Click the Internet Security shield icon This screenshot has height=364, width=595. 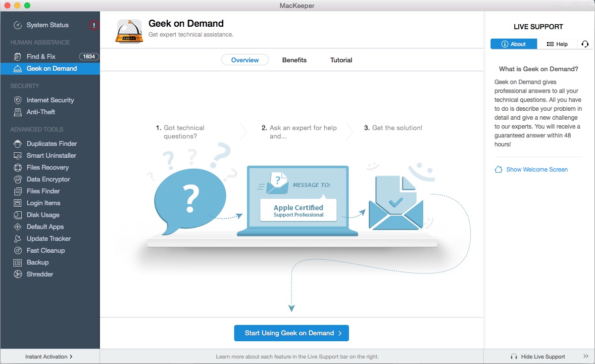tap(18, 100)
